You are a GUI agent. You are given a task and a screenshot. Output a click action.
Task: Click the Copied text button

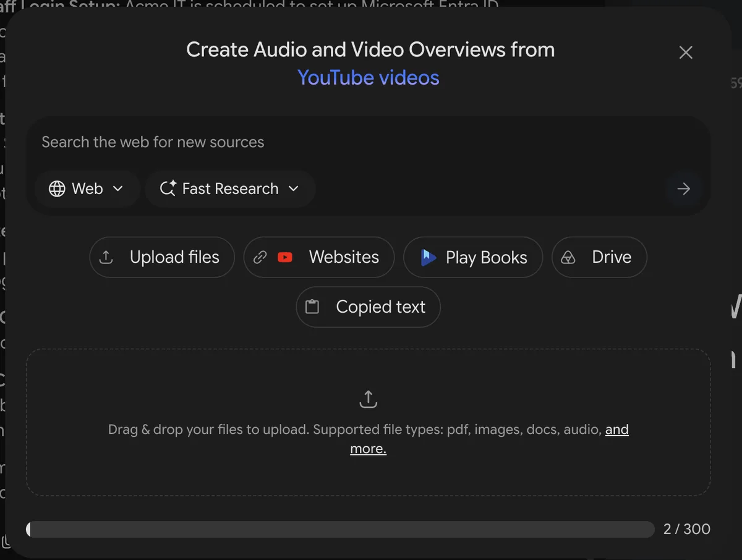click(368, 307)
